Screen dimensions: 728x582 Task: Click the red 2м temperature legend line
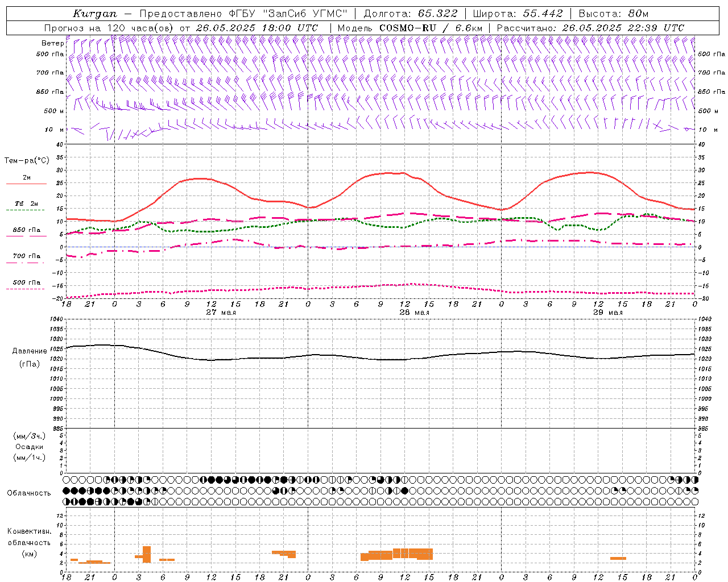point(26,184)
